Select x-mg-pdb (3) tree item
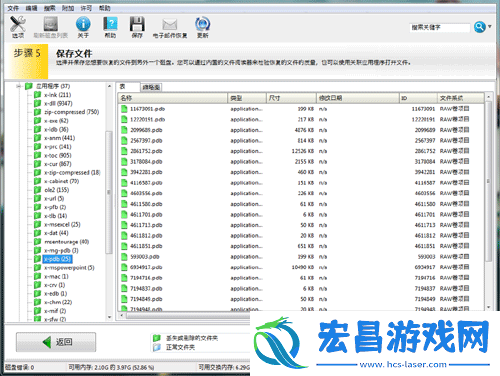 pos(61,250)
